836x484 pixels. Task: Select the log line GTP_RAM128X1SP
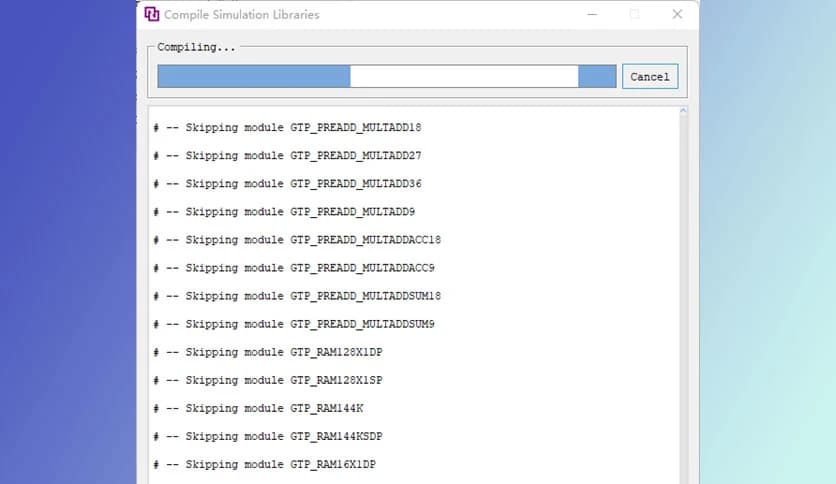click(268, 381)
